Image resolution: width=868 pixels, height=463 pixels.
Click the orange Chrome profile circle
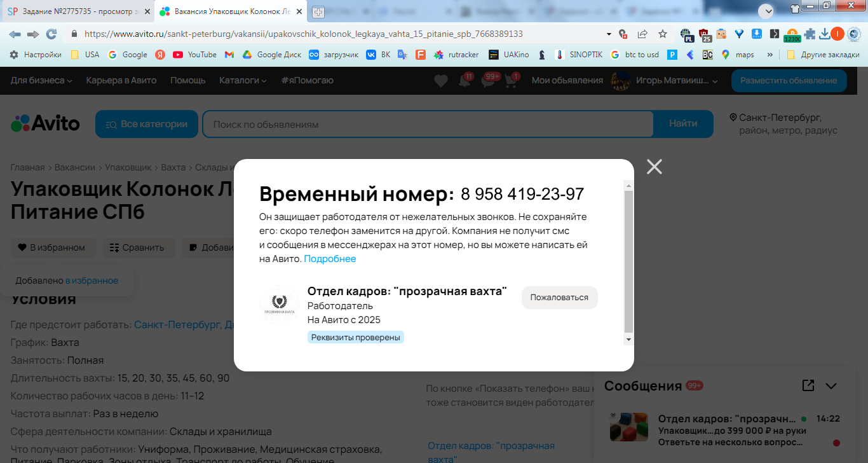pyautogui.click(x=837, y=34)
